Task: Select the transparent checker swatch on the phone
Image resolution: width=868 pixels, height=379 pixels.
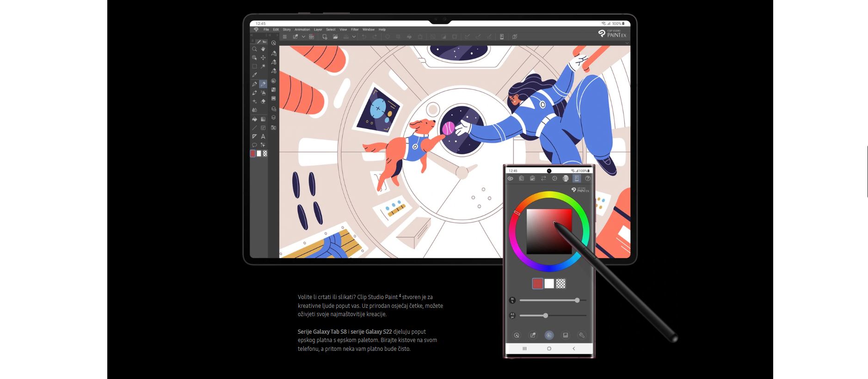Action: (x=560, y=283)
